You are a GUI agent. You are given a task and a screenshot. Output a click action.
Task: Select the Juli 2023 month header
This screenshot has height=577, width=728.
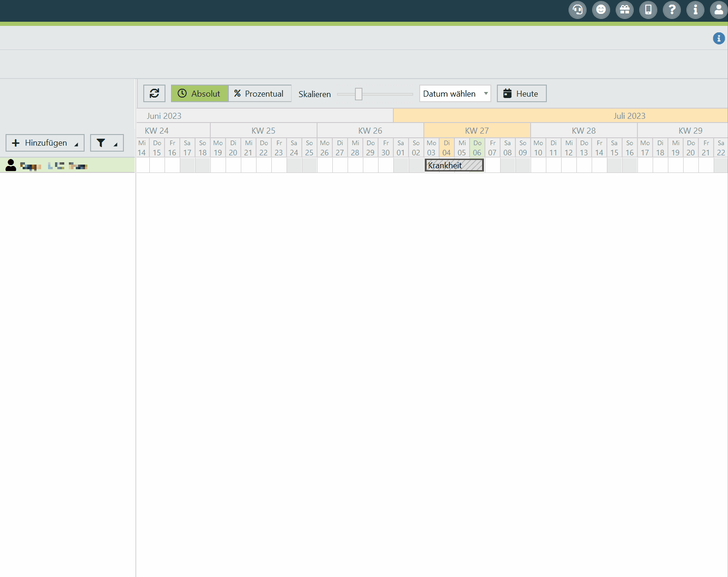click(x=629, y=116)
